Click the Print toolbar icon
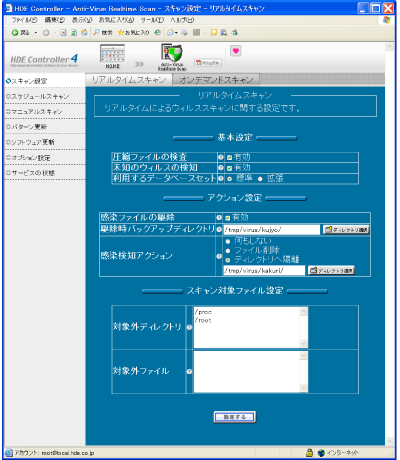The width and height of the screenshot is (400, 460). [x=184, y=33]
